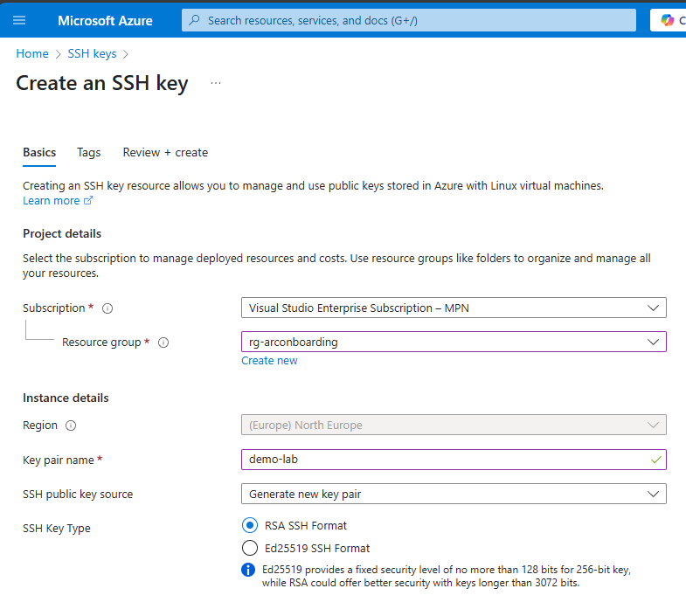Screen dimensions: 686x616
Task: Click the external link icon beside Learn more
Action: (x=88, y=201)
